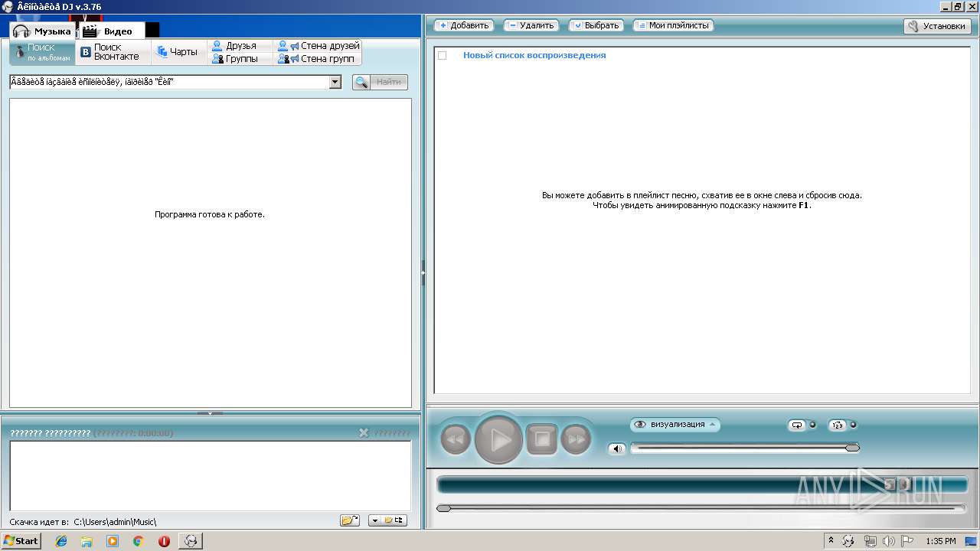Click the track display bar
Image resolution: width=980 pixels, height=551 pixels.
click(701, 484)
